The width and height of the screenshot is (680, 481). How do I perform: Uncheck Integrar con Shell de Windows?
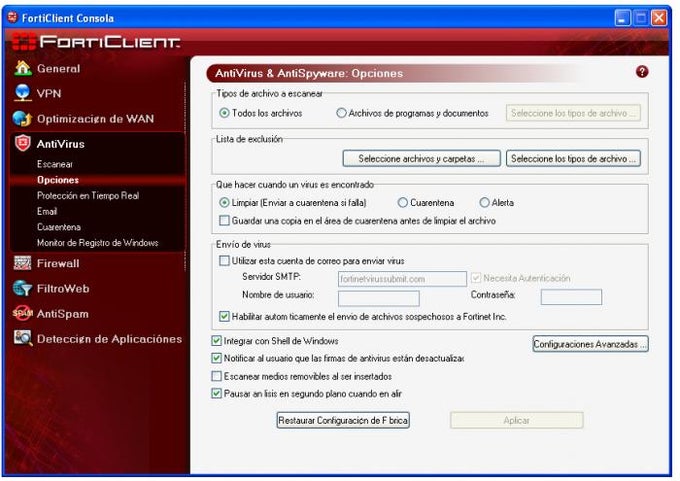216,340
